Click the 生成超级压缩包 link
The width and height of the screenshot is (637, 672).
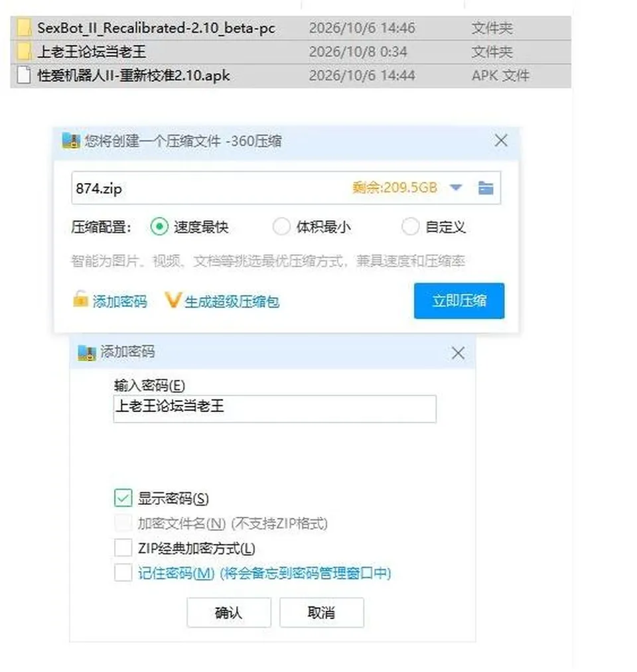[x=232, y=301]
